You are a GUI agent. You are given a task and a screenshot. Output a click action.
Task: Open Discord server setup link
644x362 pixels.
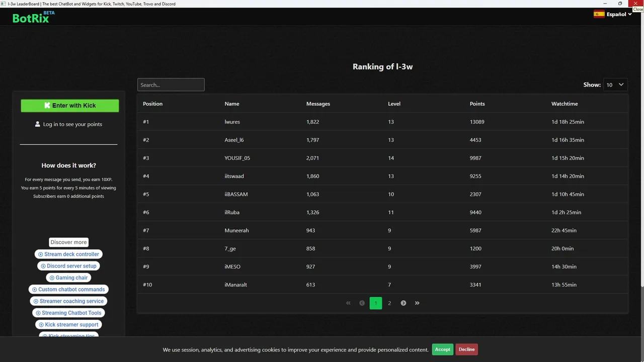tap(68, 266)
